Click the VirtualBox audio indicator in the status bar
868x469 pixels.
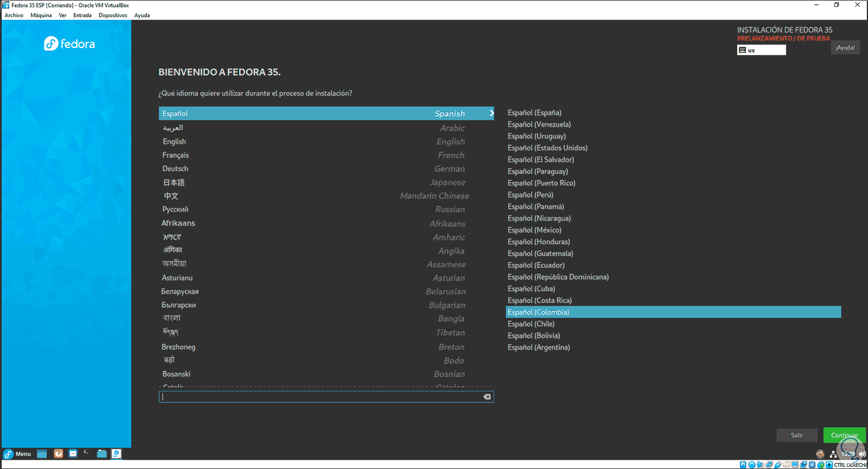tap(762, 464)
